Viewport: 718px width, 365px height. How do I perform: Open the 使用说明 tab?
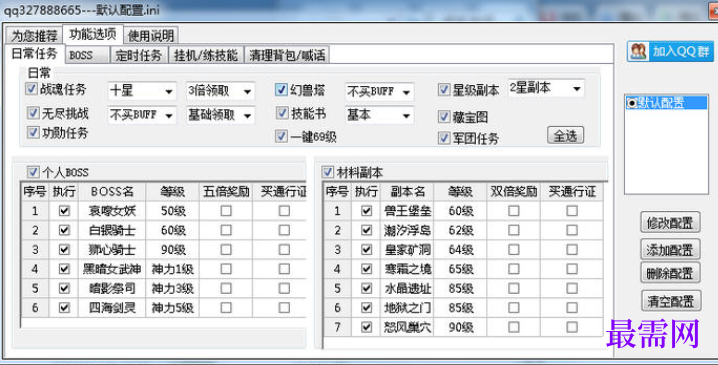(x=151, y=36)
